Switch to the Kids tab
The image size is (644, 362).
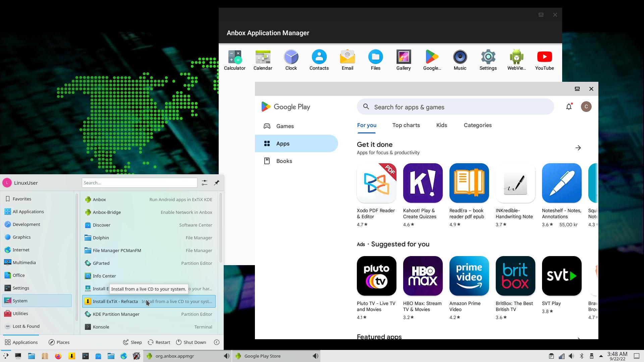(441, 125)
